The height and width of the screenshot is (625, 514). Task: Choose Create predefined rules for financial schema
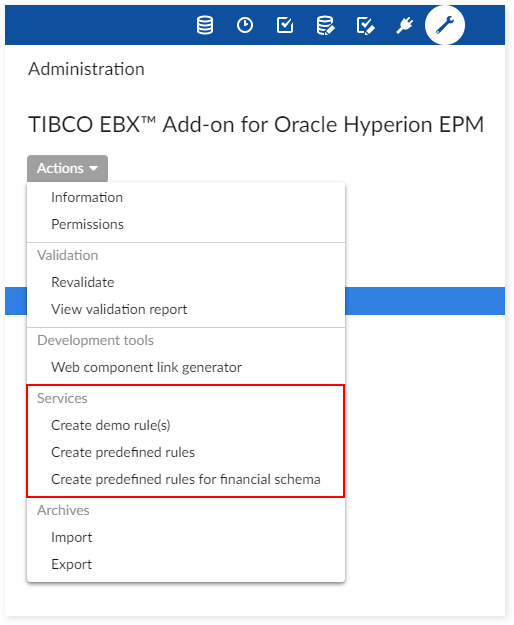click(186, 479)
